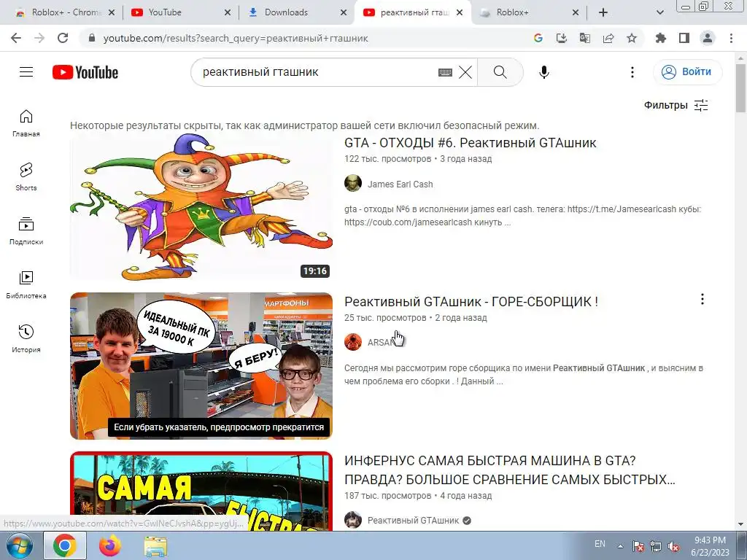
Task: Open the Chrome extensions puzzle icon
Action: click(661, 38)
